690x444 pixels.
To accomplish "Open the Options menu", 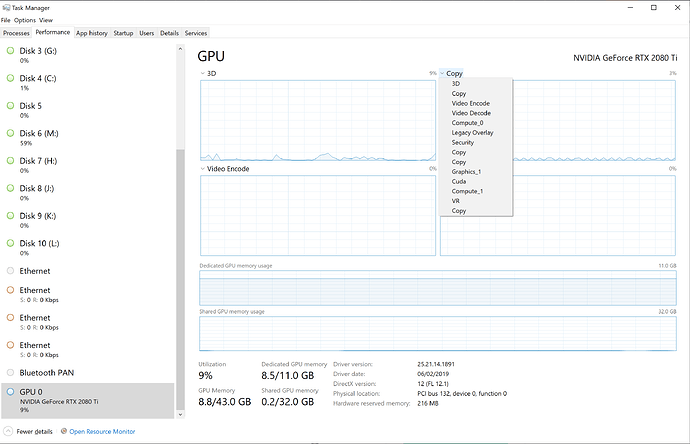I will pos(24,20).
